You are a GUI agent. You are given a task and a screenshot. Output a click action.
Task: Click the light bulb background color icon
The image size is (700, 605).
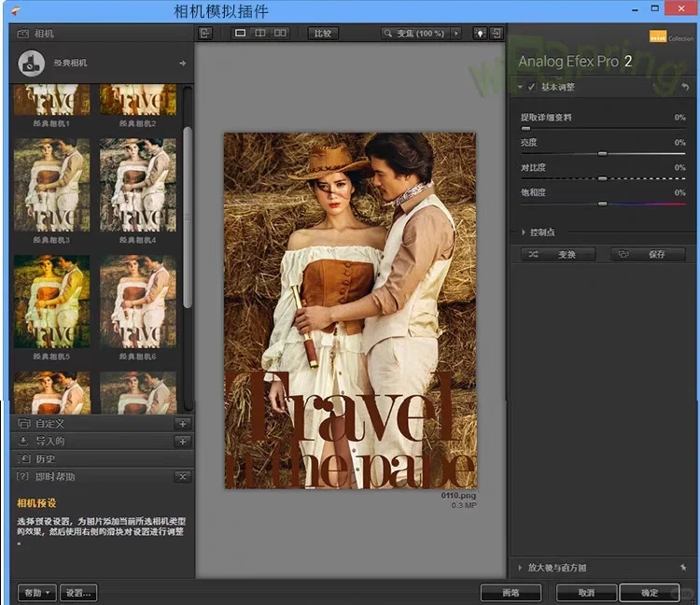tap(480, 34)
